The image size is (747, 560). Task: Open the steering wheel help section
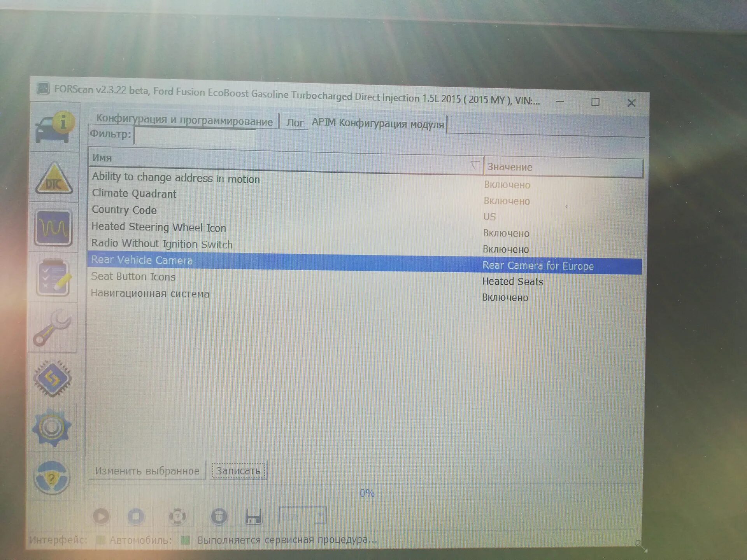click(x=52, y=478)
